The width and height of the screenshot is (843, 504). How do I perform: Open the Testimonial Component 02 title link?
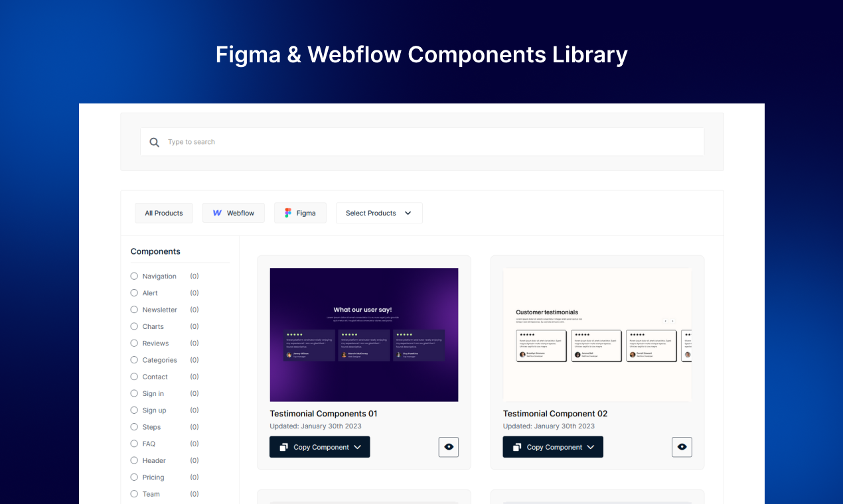pyautogui.click(x=555, y=413)
